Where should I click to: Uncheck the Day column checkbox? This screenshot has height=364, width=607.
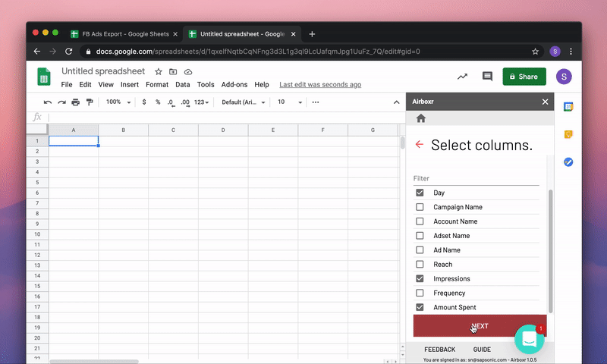420,193
